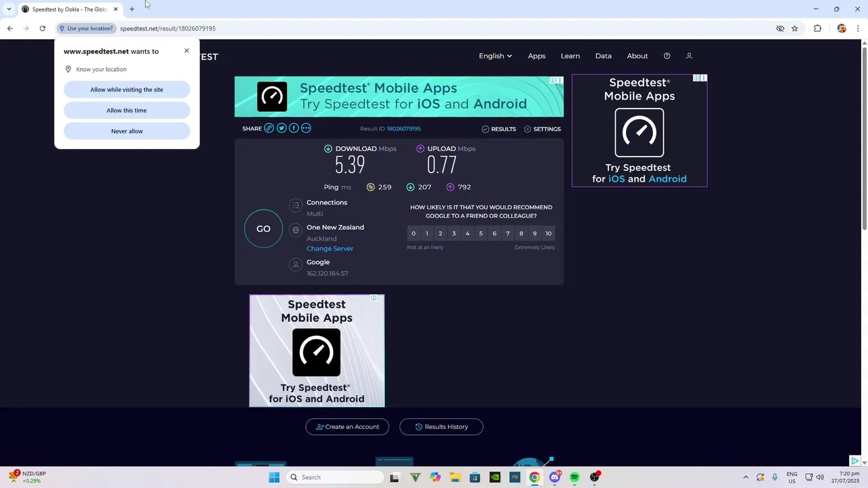Open the Learn menu
Screen dimensions: 868x488
click(x=570, y=56)
